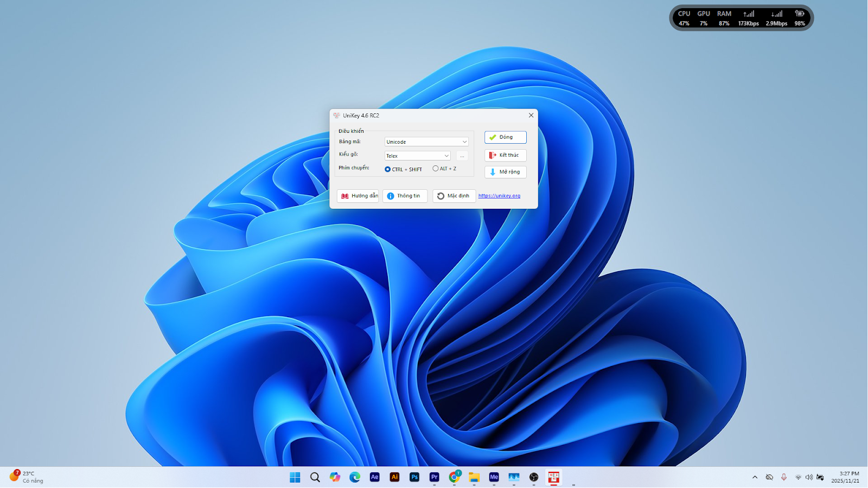Open Adobe Photoshop from the taskbar
Viewport: 868px width, 488px height.
[414, 477]
